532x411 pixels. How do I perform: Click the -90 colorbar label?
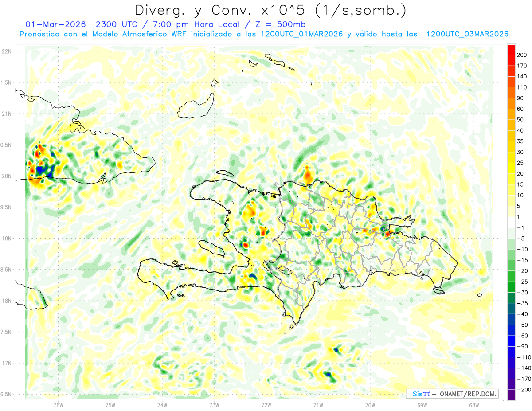[523, 347]
